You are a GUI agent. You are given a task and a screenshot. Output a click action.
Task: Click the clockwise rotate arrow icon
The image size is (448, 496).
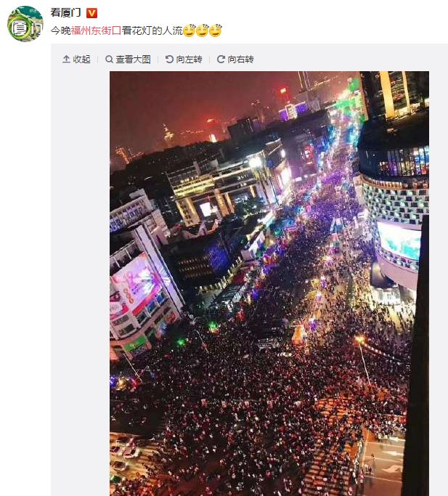tap(221, 59)
